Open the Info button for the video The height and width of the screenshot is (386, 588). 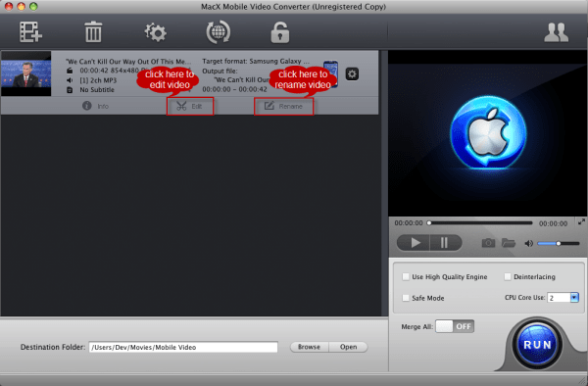95,106
